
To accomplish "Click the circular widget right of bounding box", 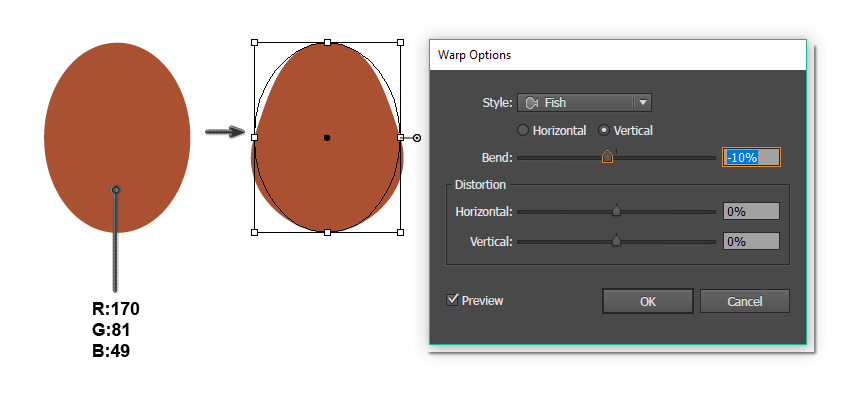I will coord(416,138).
